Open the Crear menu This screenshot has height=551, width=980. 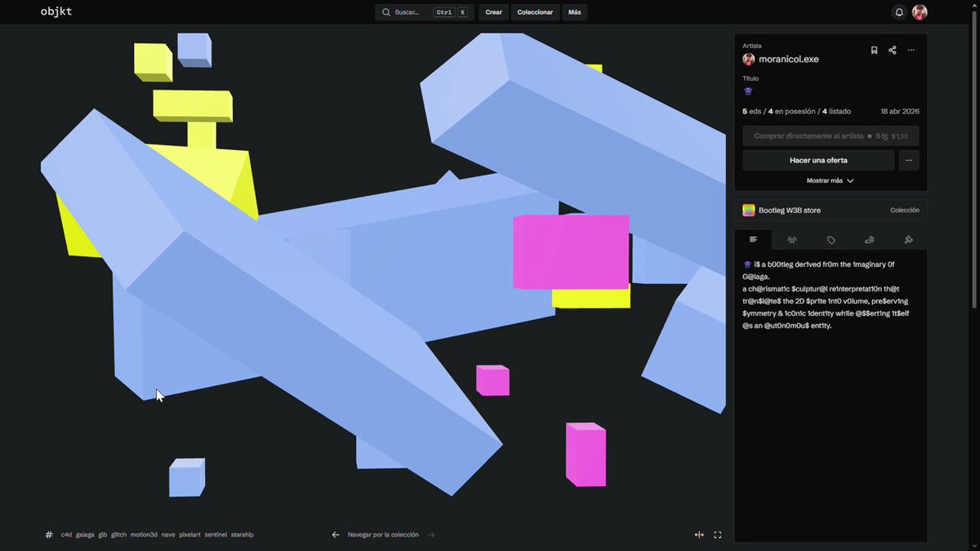[x=493, y=12]
